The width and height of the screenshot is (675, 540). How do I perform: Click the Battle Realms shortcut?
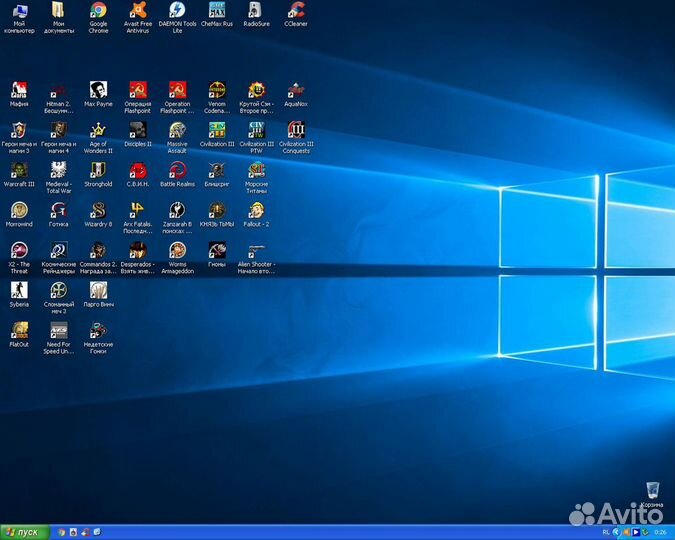click(177, 175)
